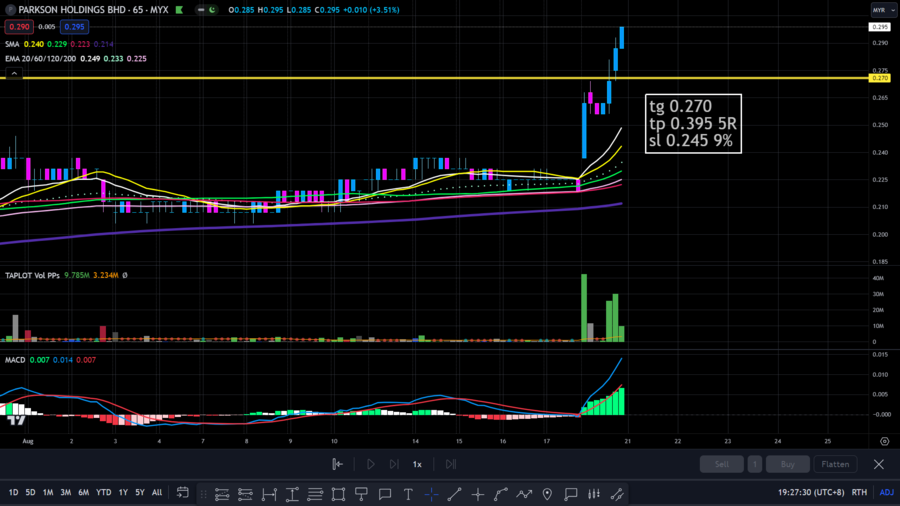The image size is (900, 506).
Task: Close the replay toolbar with the X
Action: 879,464
